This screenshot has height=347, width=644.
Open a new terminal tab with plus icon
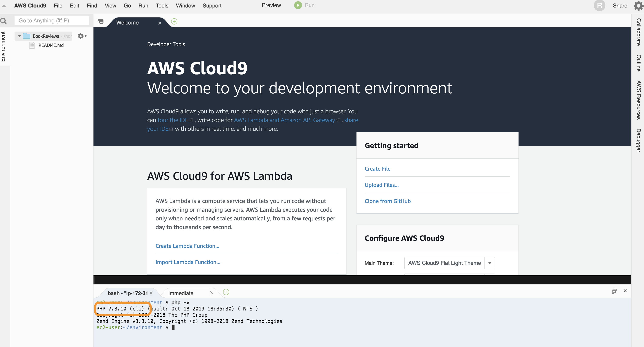click(226, 292)
